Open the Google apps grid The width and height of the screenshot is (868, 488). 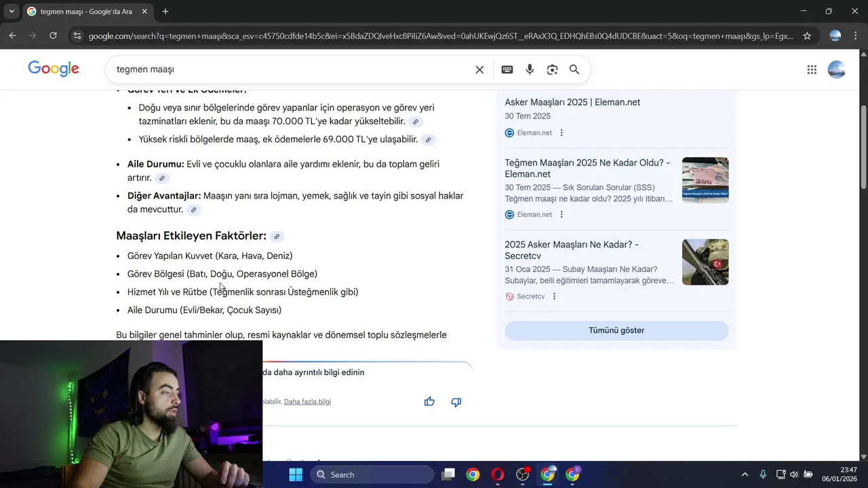pos(812,69)
